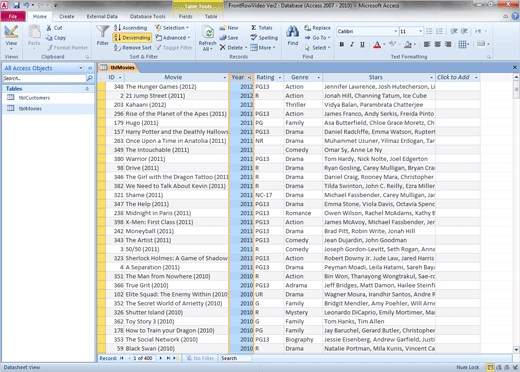This screenshot has width=520, height=372.
Task: Collapse the navigation pane with shutter button
Action: pos(90,68)
